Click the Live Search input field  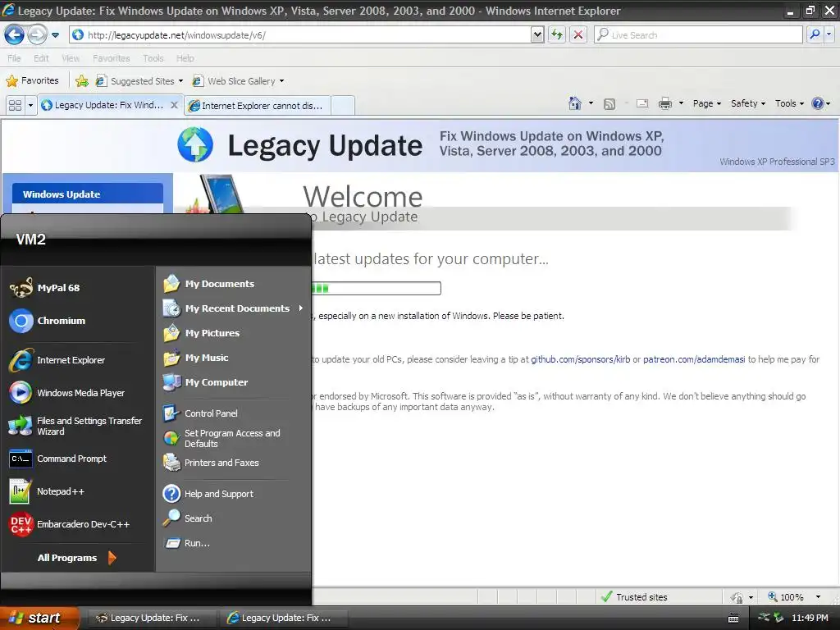(x=699, y=34)
